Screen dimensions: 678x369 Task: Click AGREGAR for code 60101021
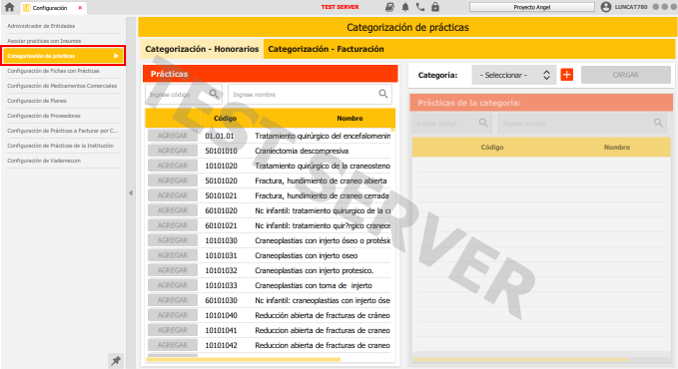point(173,225)
